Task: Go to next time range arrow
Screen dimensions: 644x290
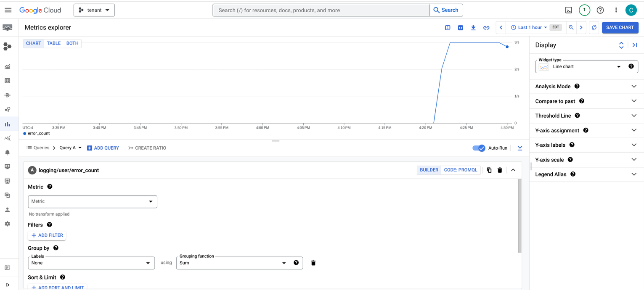Action: click(581, 28)
